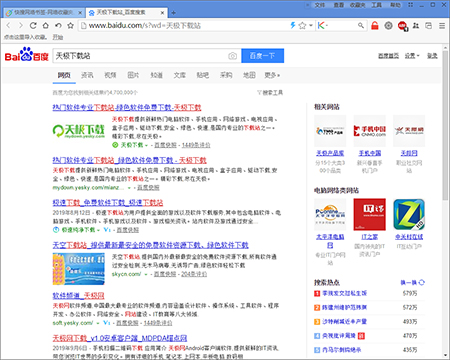This screenshot has height=360, width=450.
Task: Open the 工具 menu in the title bar
Action: point(376,5)
